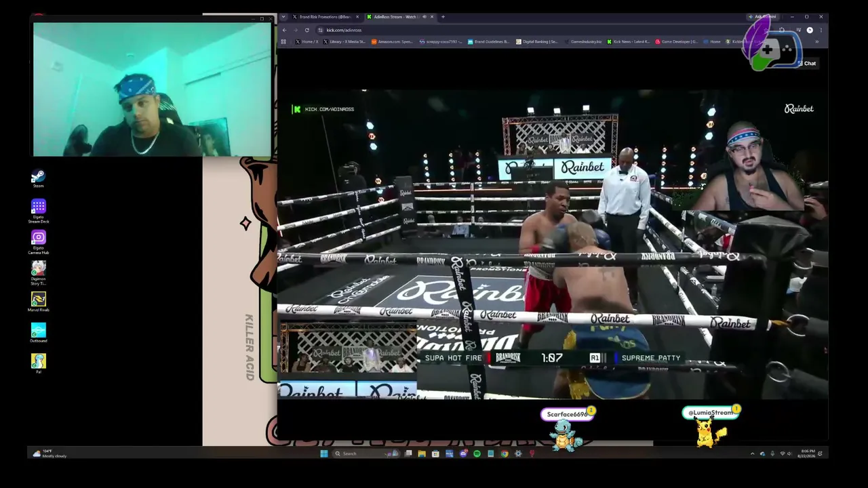Image resolution: width=868 pixels, height=488 pixels.
Task: Switch to the Brand Risk Promotions tab
Action: pyautogui.click(x=324, y=17)
